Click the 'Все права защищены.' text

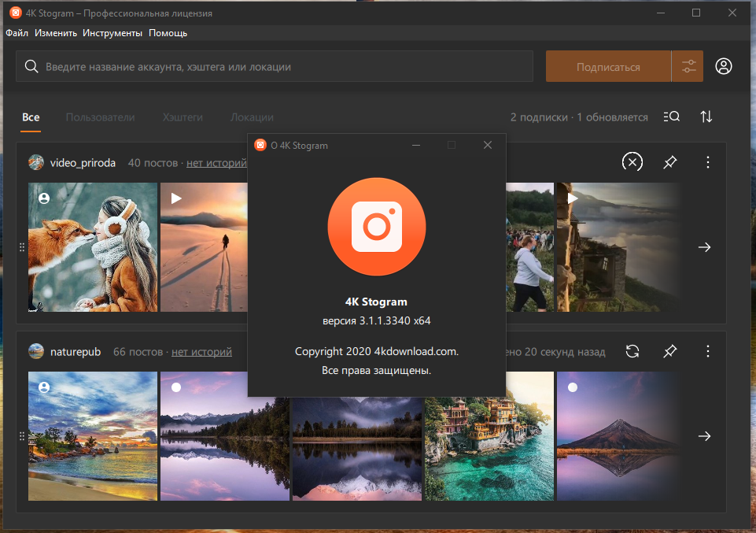coord(377,371)
